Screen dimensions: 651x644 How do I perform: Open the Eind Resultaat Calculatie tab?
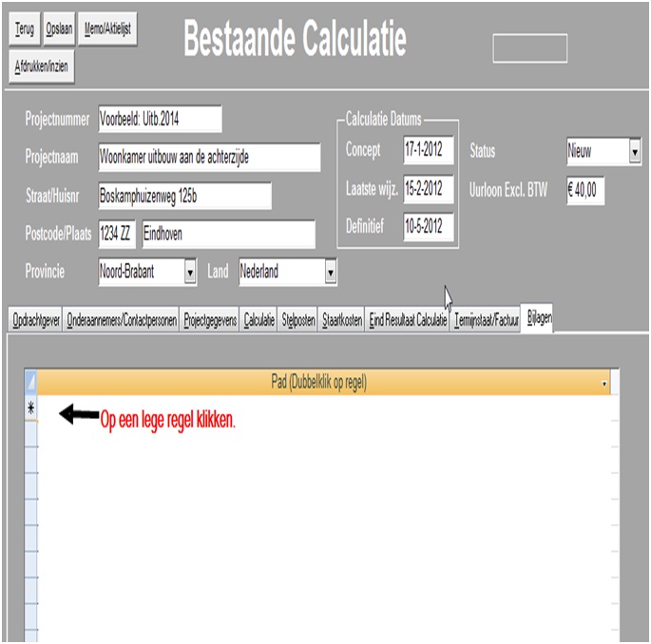pyautogui.click(x=408, y=322)
